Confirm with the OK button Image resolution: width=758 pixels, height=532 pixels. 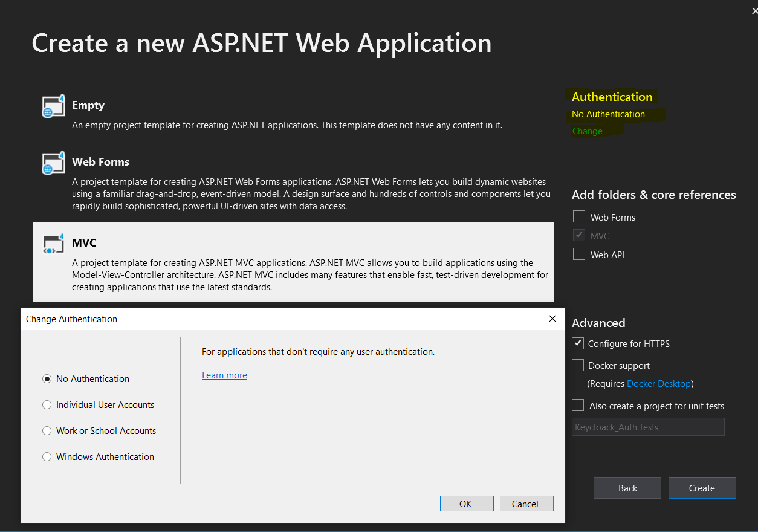[465, 504]
